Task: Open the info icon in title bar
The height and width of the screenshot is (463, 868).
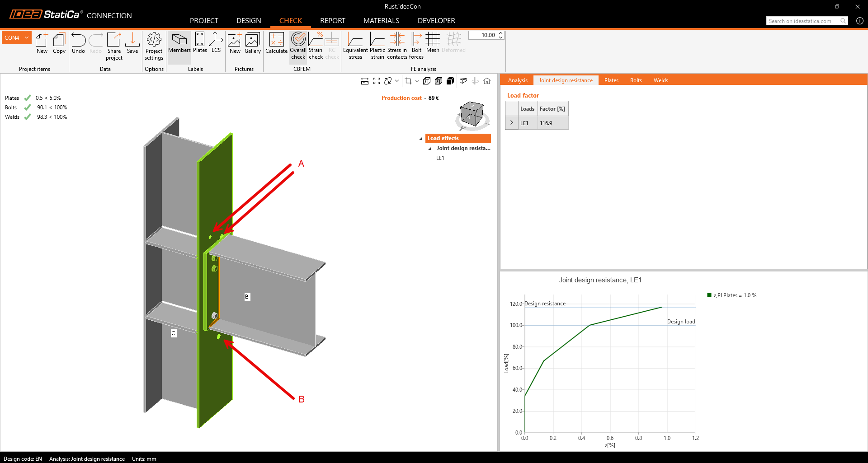Action: pyautogui.click(x=860, y=21)
